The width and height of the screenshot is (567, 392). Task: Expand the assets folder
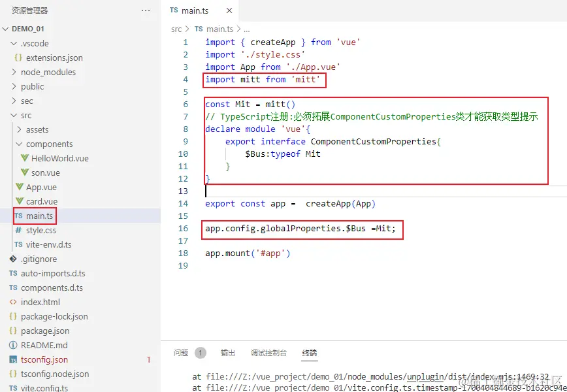coord(19,129)
